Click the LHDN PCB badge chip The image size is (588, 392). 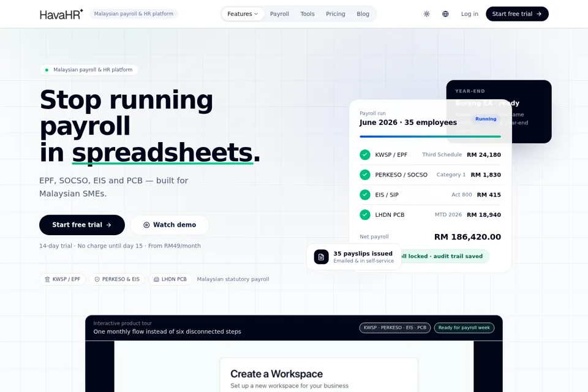click(x=170, y=279)
